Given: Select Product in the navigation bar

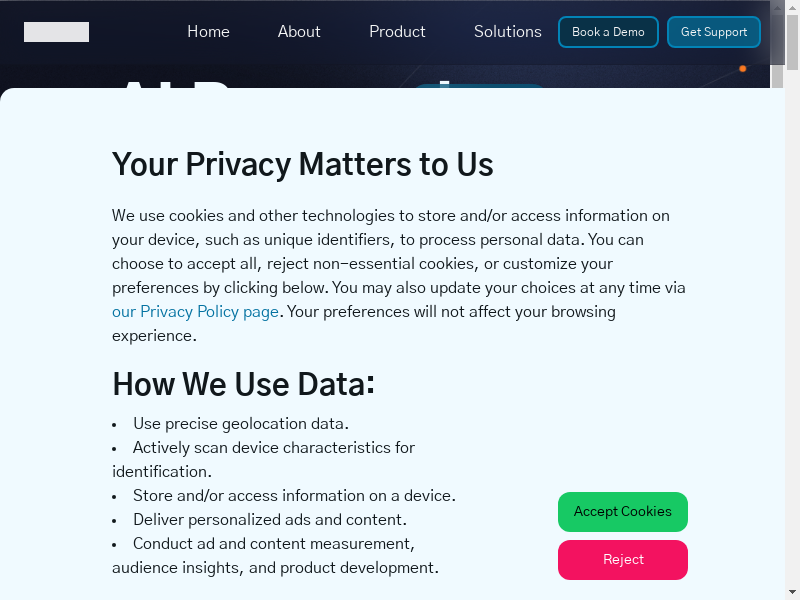Looking at the screenshot, I should 397,32.
